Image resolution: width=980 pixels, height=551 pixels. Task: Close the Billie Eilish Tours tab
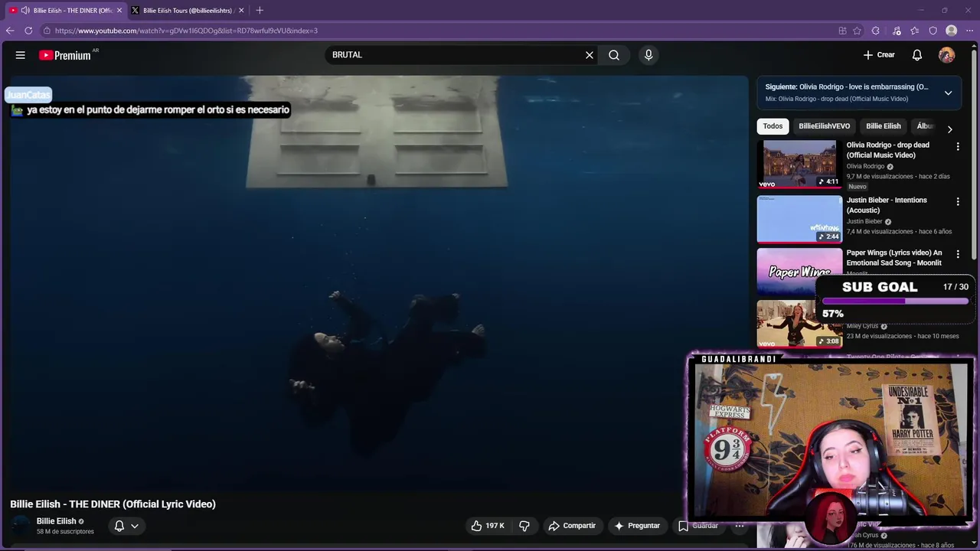tap(241, 11)
